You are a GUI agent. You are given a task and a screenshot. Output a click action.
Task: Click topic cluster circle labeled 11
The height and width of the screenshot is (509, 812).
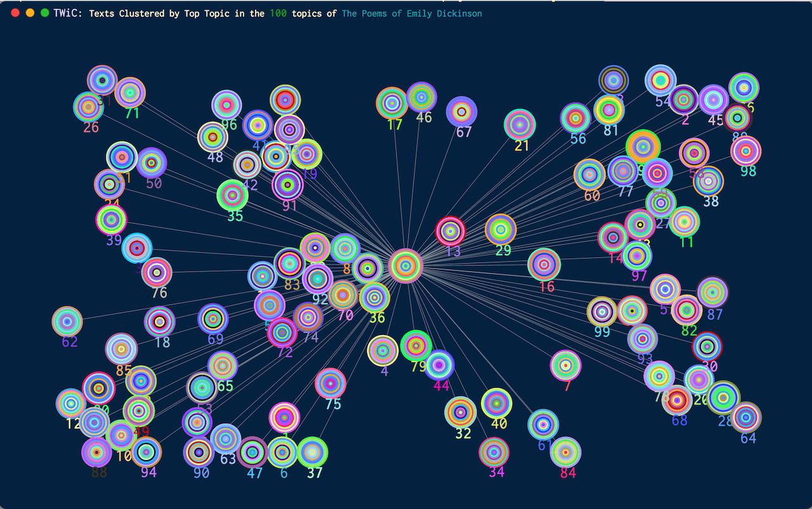click(684, 222)
